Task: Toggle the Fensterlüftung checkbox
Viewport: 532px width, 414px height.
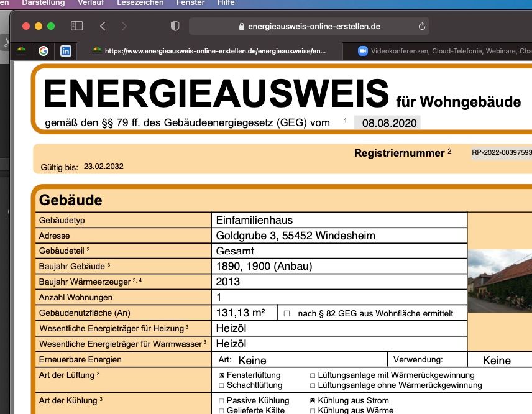Action: click(x=222, y=375)
